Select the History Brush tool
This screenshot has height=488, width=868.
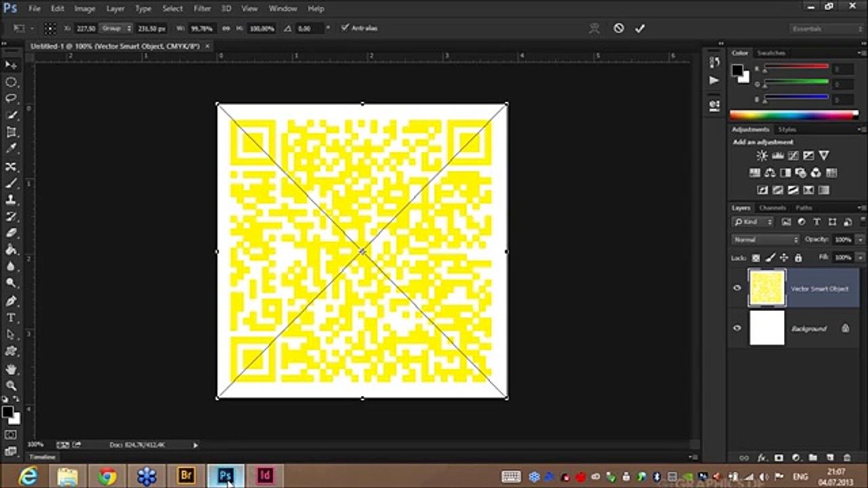11,217
